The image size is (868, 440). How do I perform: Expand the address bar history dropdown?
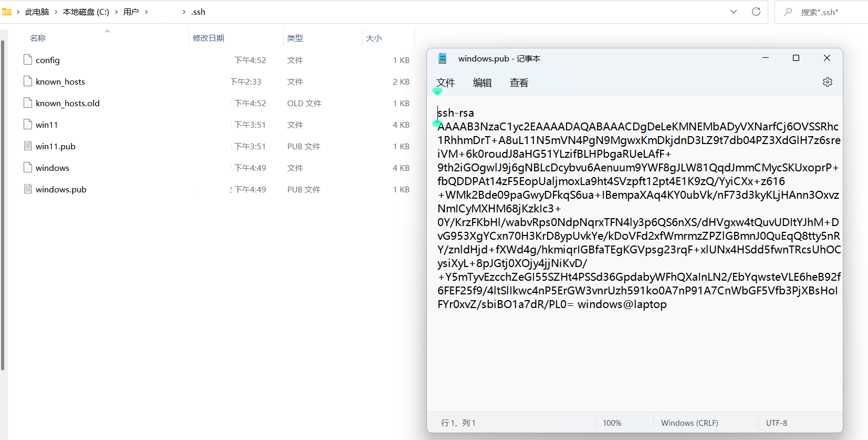733,12
